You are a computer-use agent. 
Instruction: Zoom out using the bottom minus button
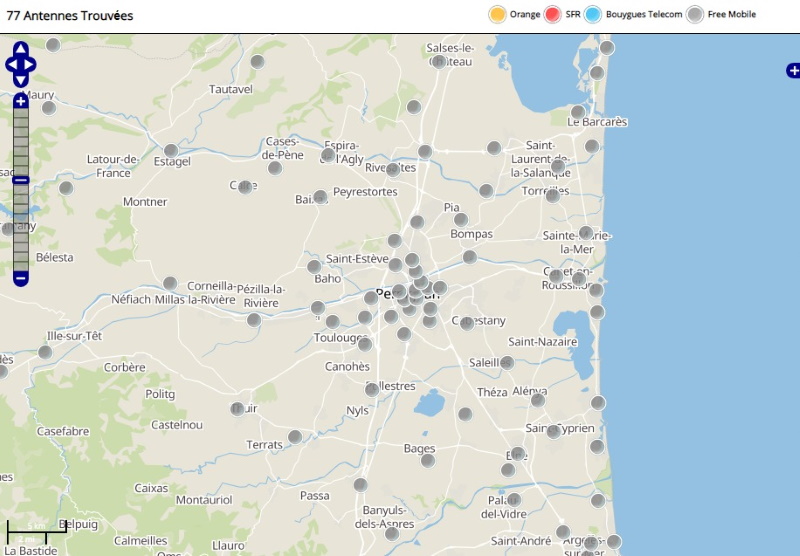pyautogui.click(x=21, y=278)
